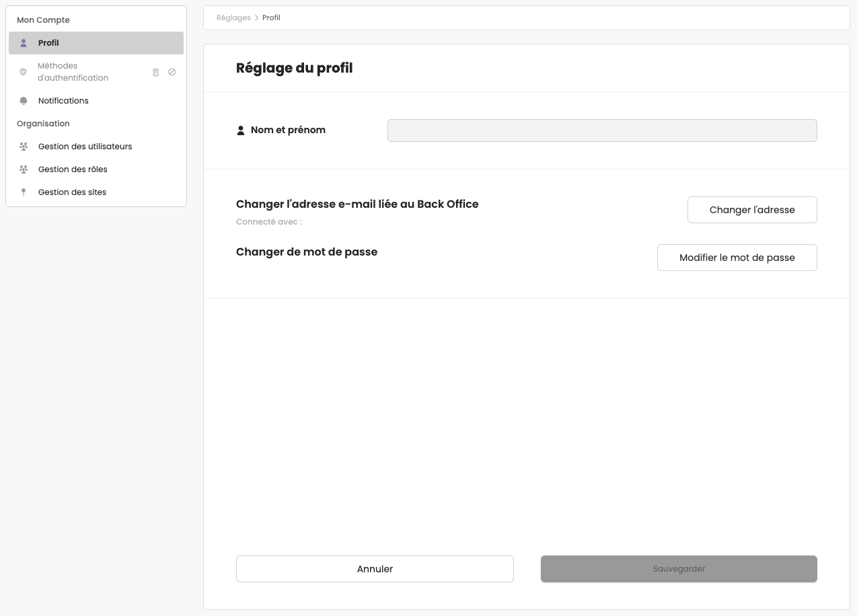This screenshot has height=616, width=857.
Task: Click the Gestion des rôles group icon
Action: tap(24, 169)
